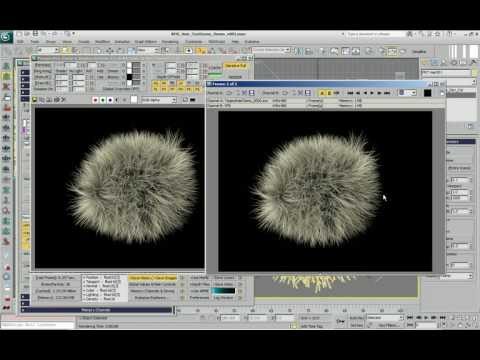Close Channel A in the RAM Player
The image size is (480, 360).
tap(244, 93)
